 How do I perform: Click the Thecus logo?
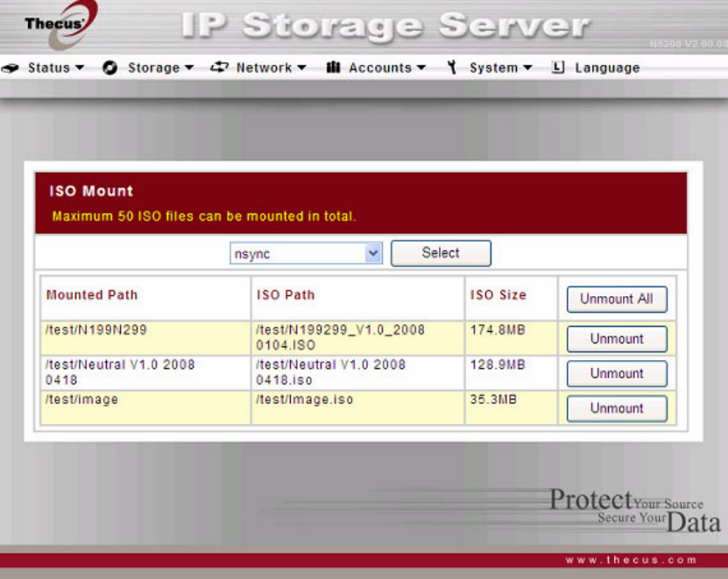tap(60, 24)
